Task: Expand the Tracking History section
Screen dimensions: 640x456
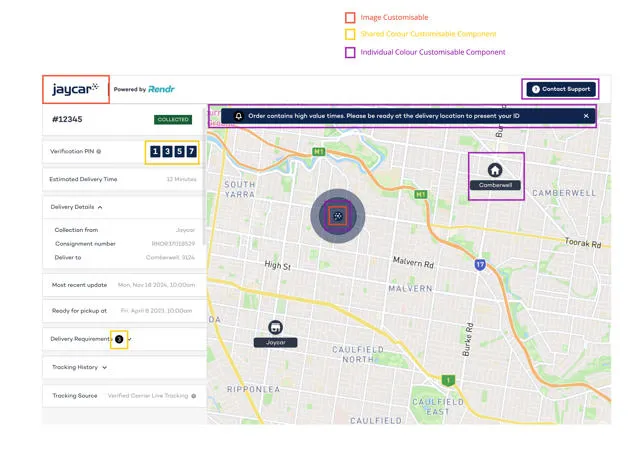Action: click(105, 367)
